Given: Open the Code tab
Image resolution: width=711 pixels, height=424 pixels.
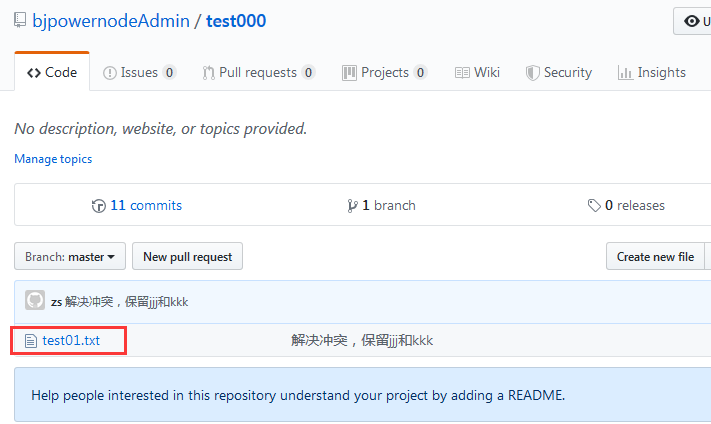Looking at the screenshot, I should tap(52, 73).
